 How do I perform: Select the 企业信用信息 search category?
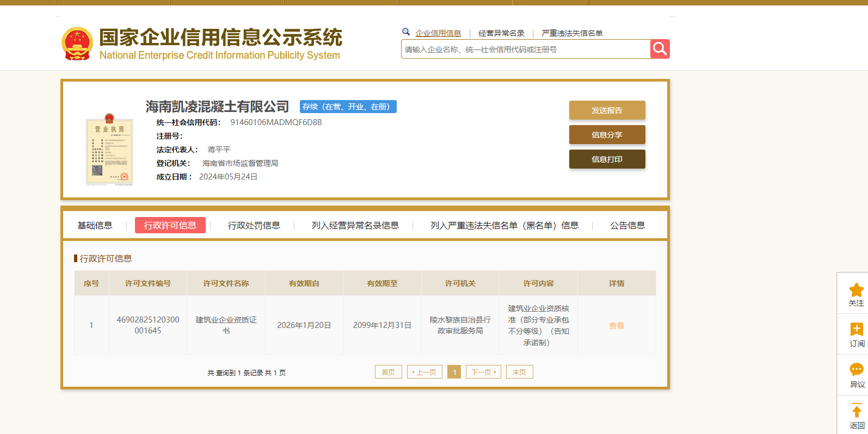click(438, 33)
